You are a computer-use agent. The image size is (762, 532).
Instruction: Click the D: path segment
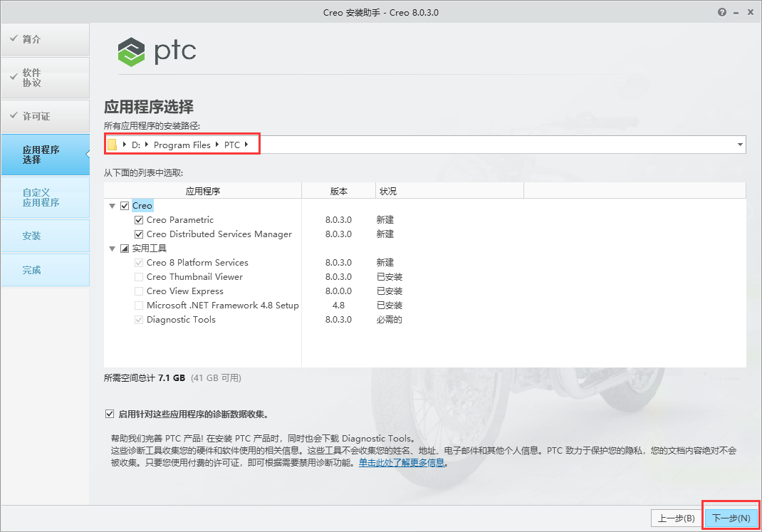point(136,145)
